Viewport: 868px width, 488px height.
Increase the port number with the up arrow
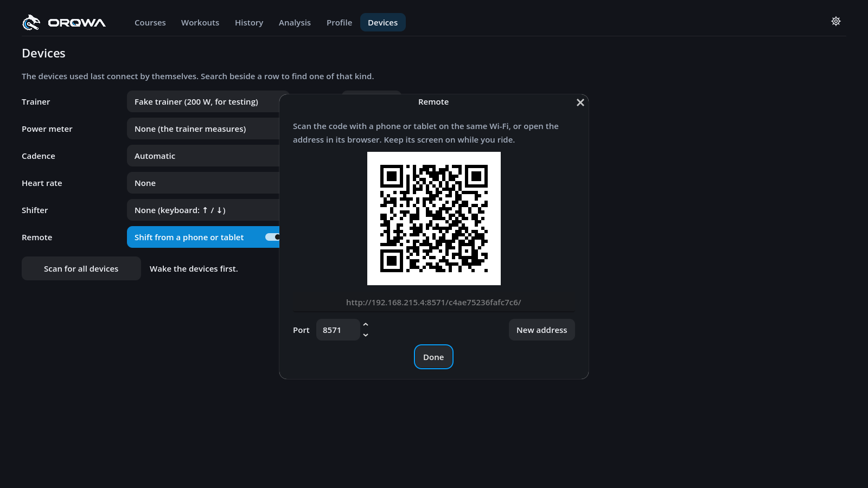pos(366,324)
